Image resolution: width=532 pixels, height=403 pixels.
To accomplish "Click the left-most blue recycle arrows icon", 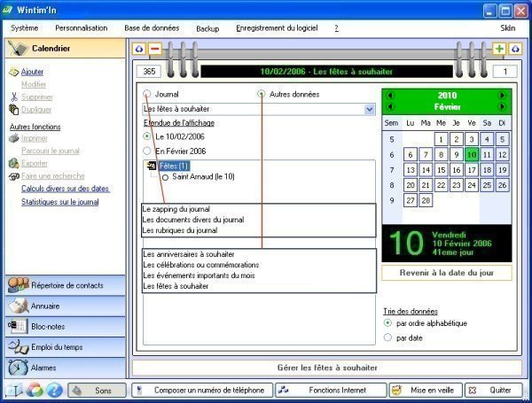I will coord(139,49).
